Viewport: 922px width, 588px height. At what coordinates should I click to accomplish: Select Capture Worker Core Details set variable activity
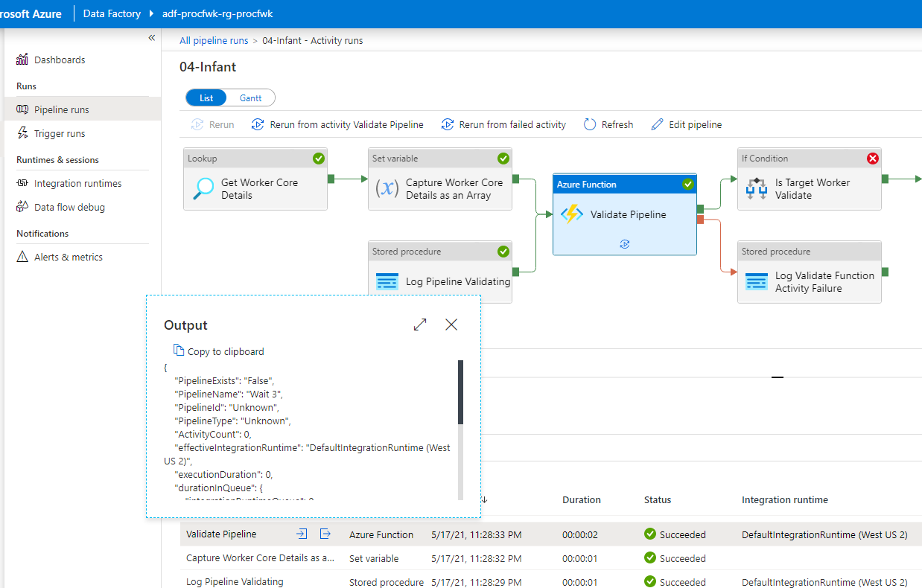440,179
